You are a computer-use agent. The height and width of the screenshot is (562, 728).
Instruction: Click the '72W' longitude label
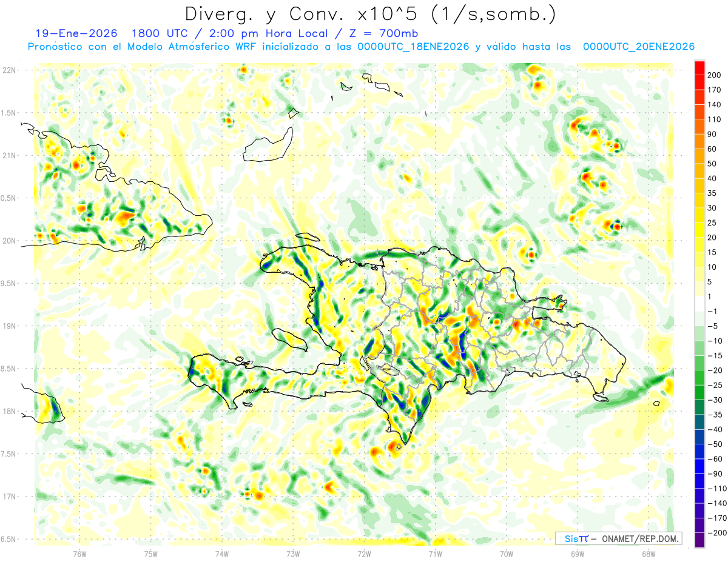click(364, 554)
